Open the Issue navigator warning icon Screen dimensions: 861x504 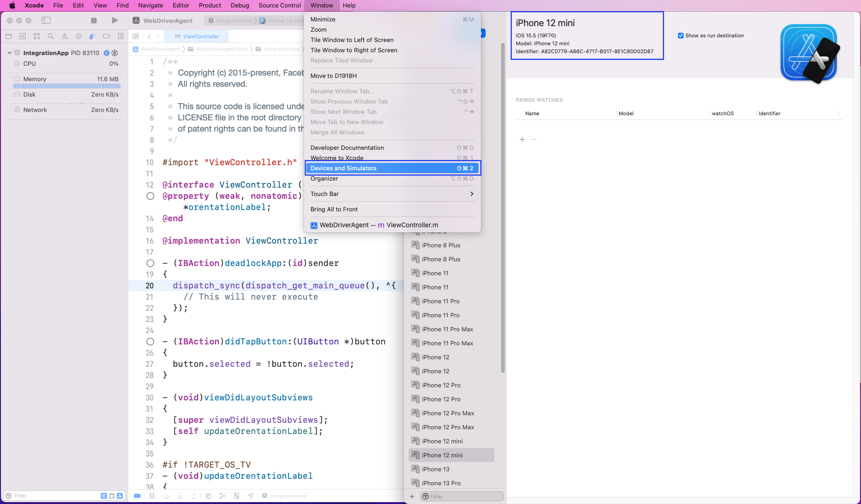[64, 36]
